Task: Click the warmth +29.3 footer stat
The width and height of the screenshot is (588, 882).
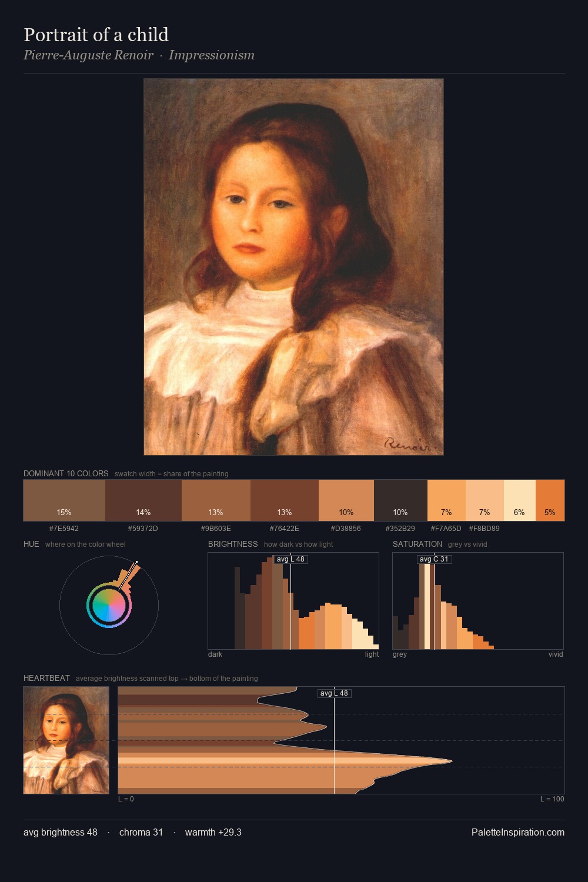Action: [213, 832]
